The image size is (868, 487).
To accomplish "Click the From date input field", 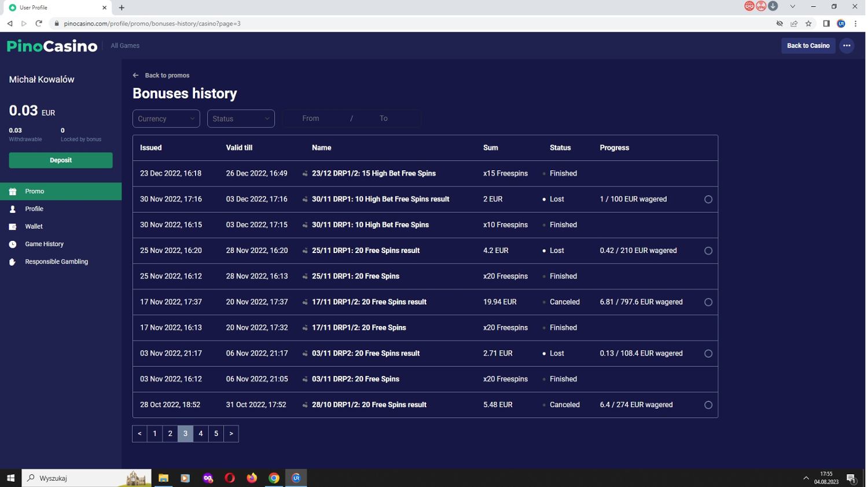I will click(x=311, y=119).
